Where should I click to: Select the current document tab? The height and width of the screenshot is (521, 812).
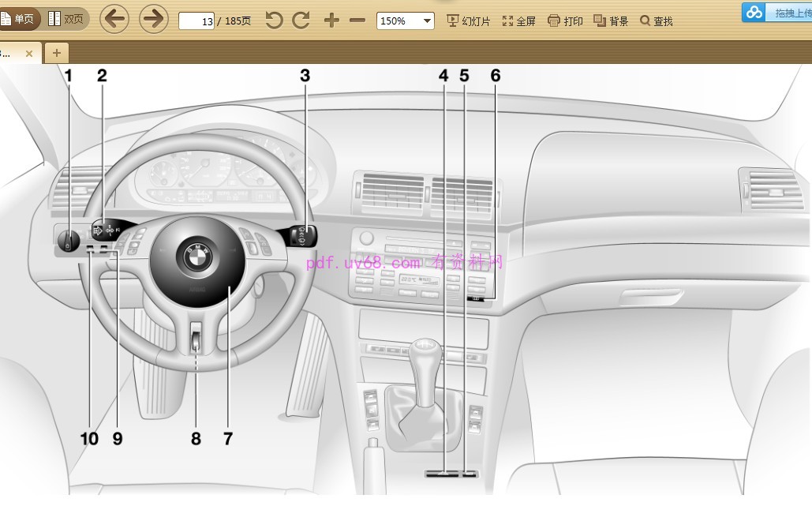(9, 54)
